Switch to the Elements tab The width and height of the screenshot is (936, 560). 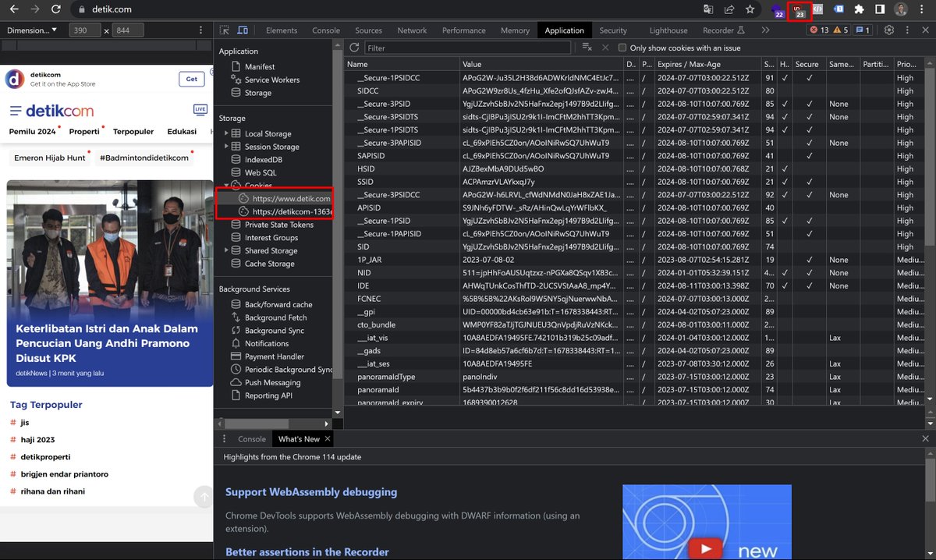tap(282, 30)
